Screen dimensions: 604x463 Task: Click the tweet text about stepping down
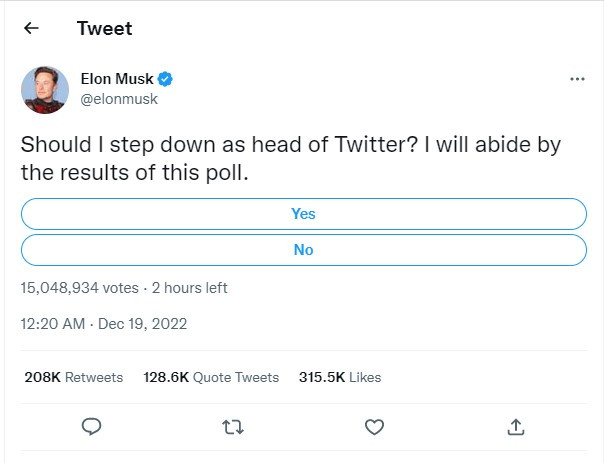tap(291, 158)
